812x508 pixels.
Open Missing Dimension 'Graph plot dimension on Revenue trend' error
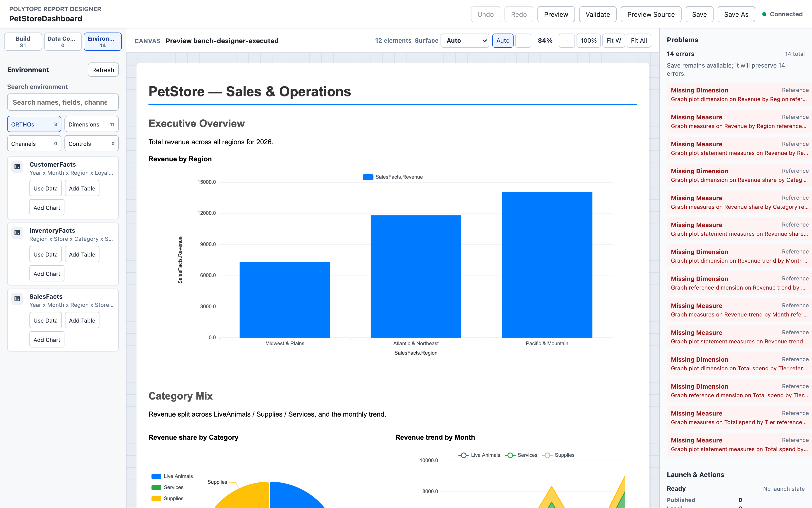[739, 256]
